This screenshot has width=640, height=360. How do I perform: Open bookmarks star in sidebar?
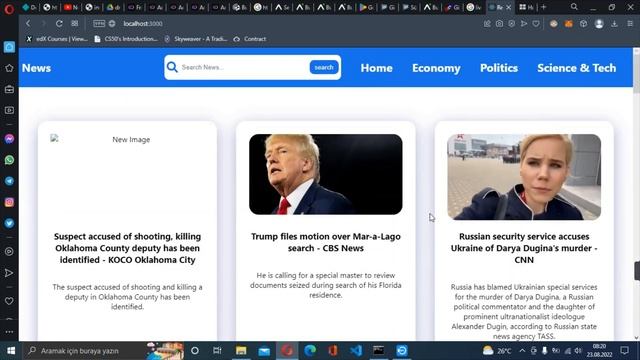[x=9, y=68]
